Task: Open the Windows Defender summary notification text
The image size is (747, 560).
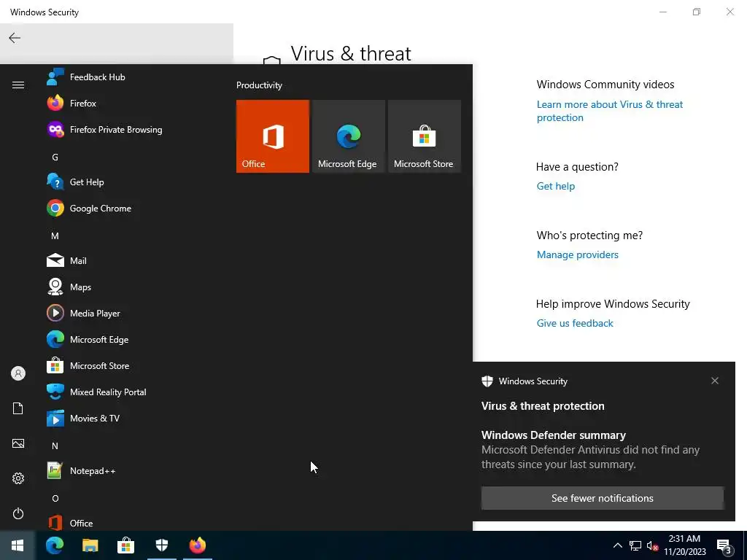Action: [x=590, y=450]
